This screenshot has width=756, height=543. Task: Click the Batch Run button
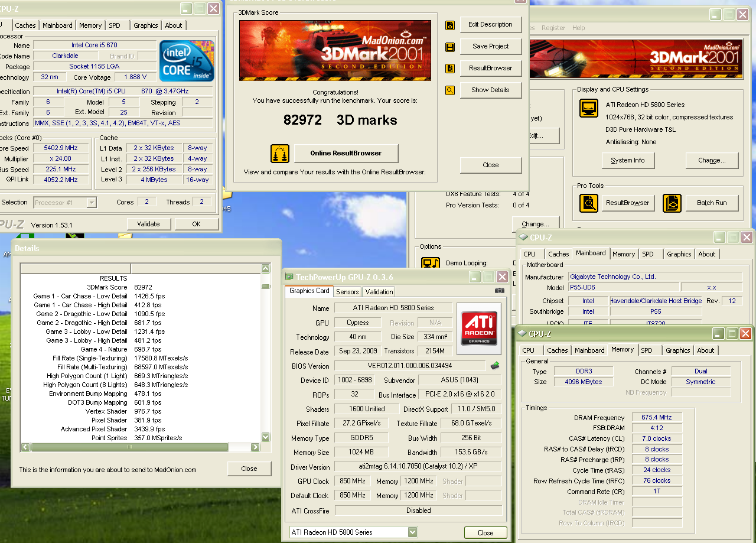coord(712,203)
